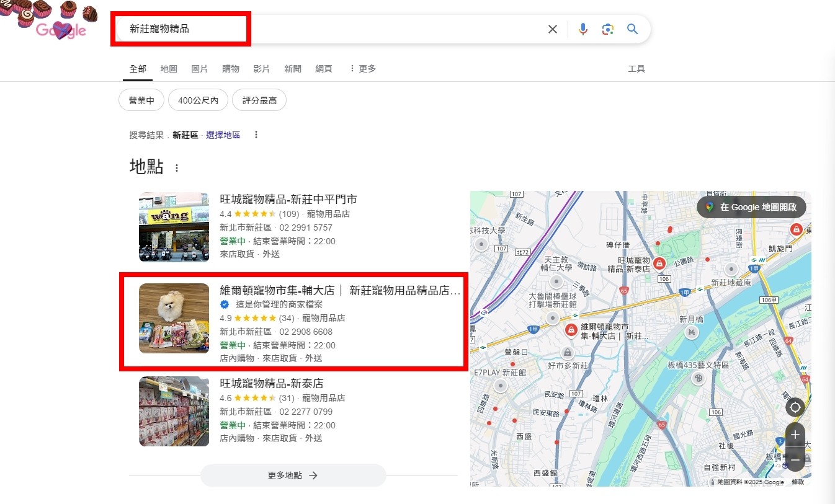Image resolution: width=835 pixels, height=504 pixels.
Task: Focus the search field containing 新莊寵物精品
Action: pyautogui.click(x=329, y=29)
